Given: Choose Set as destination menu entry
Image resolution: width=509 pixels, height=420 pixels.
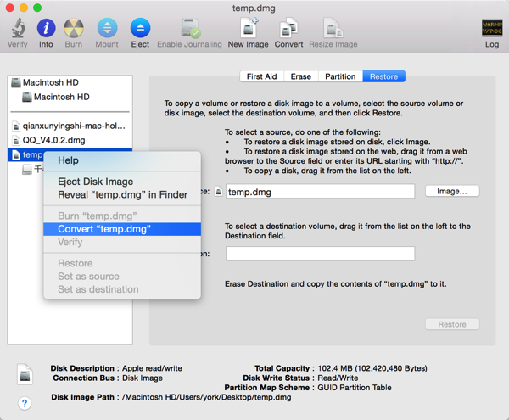Looking at the screenshot, I should pyautogui.click(x=122, y=289).
